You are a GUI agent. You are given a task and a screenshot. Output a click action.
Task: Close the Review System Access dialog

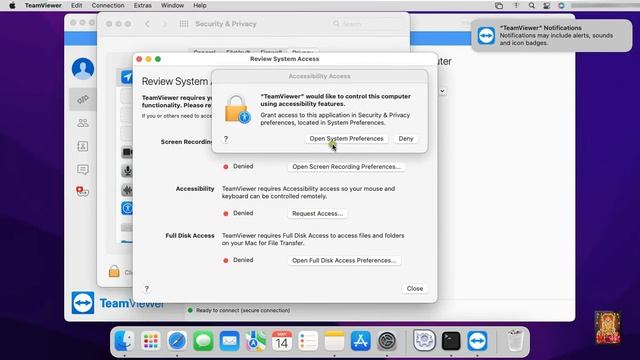415,289
